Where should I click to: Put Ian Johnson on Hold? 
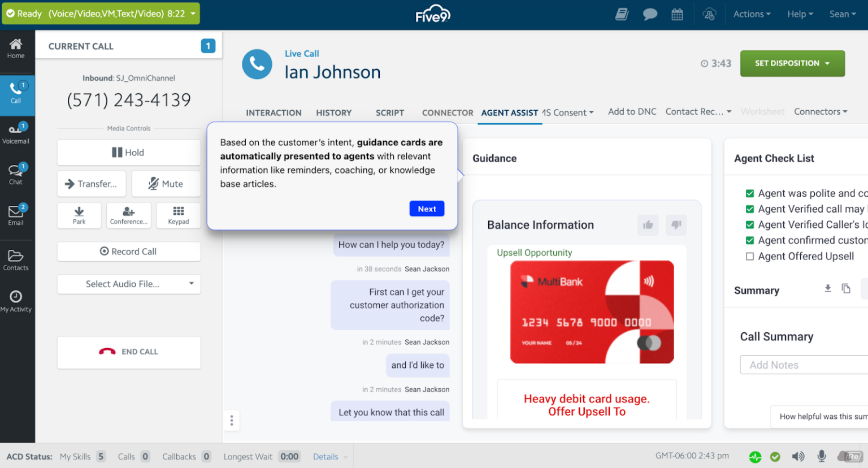[129, 153]
